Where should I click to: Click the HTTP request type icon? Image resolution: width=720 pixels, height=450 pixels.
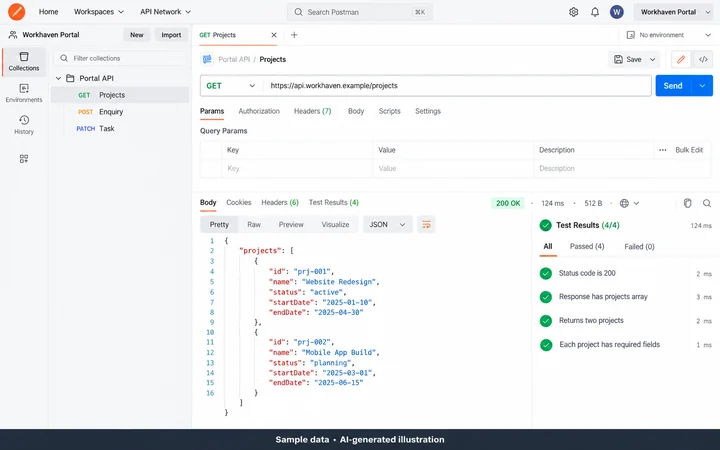click(207, 59)
